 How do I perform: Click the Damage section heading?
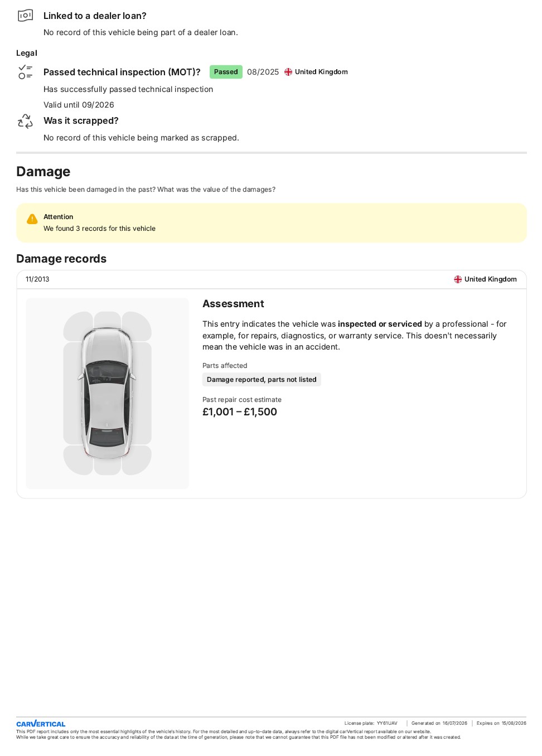tap(43, 171)
